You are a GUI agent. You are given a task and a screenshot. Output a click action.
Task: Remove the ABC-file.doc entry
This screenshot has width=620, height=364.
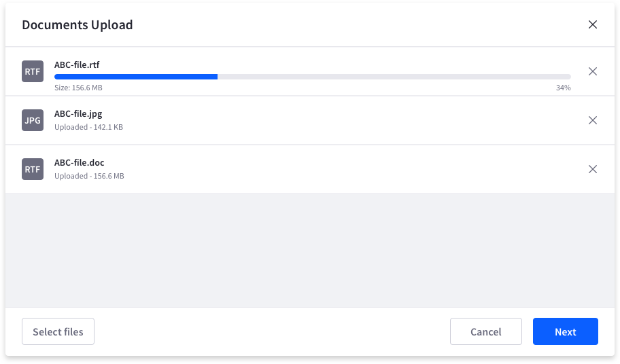click(593, 169)
